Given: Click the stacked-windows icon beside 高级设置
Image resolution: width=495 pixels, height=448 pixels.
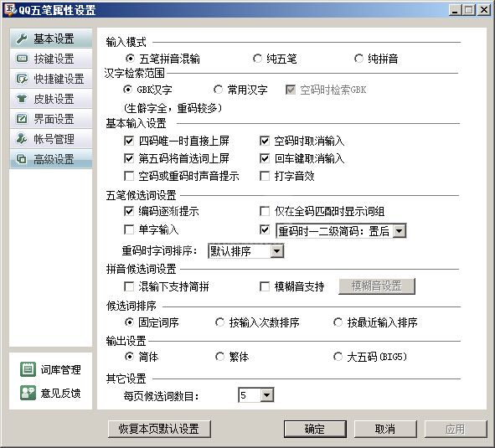Looking at the screenshot, I should point(22,159).
